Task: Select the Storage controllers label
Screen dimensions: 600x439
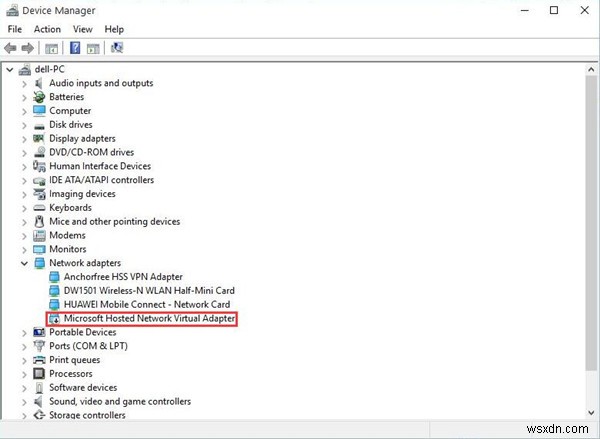Action: 87,415
